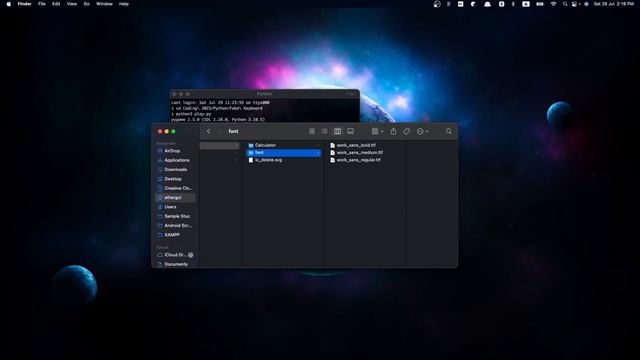The height and width of the screenshot is (360, 640).
Task: Go back in Finder navigation
Action: tap(209, 131)
